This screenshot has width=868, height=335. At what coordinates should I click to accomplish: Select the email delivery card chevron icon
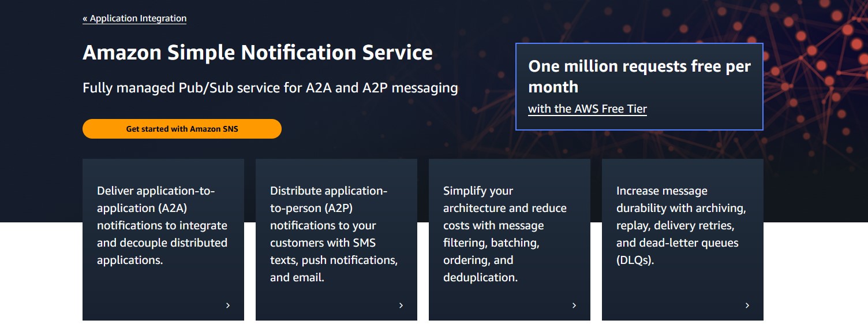[x=401, y=305]
